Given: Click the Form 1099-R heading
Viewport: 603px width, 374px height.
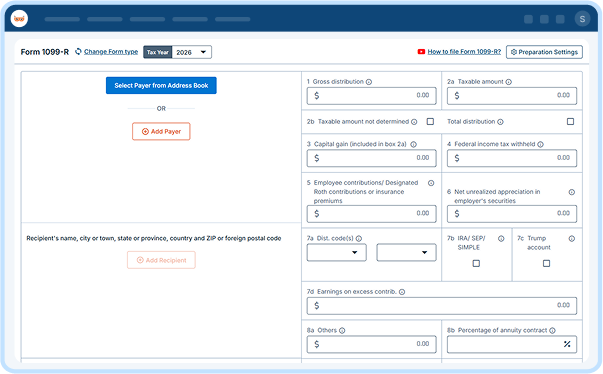Looking at the screenshot, I should [x=45, y=52].
